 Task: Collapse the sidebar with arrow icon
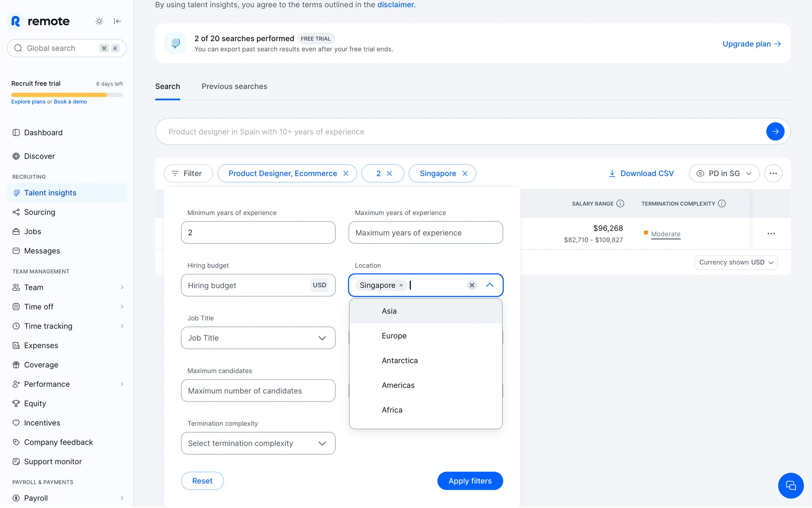coord(118,21)
